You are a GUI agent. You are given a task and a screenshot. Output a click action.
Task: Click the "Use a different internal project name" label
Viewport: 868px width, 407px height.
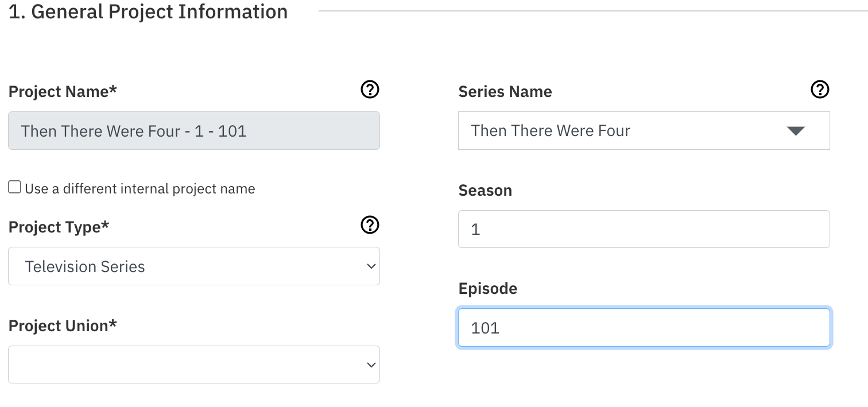click(x=139, y=189)
